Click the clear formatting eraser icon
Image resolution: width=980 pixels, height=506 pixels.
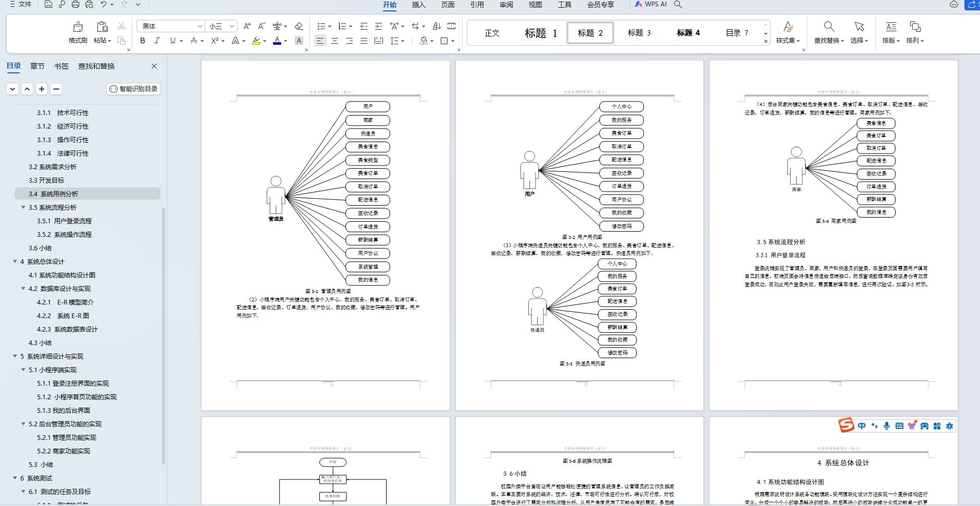299,26
